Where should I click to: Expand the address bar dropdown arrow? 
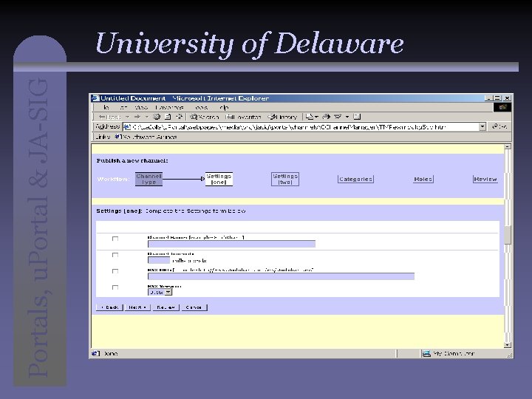coord(482,127)
